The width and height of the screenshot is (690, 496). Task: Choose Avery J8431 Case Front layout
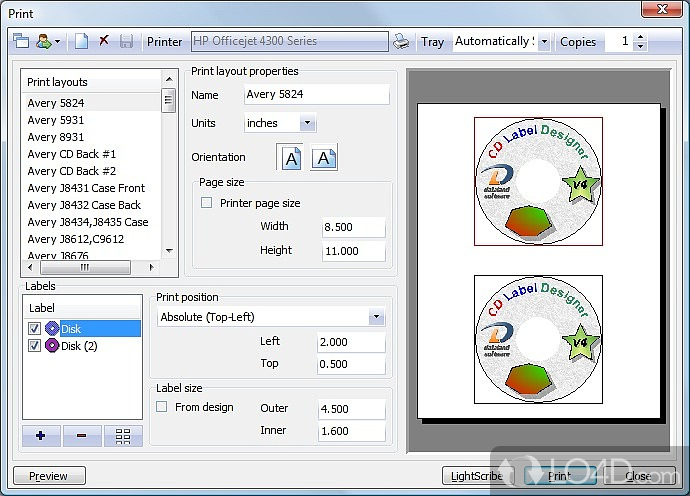pos(86,188)
